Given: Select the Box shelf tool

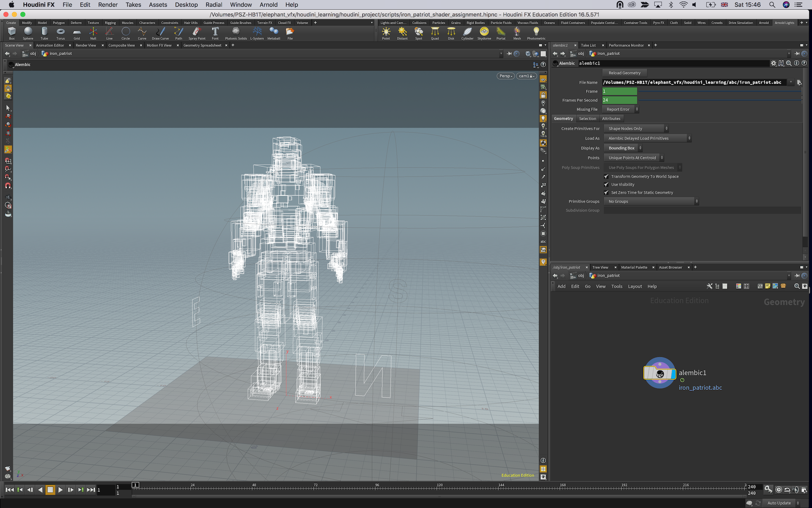Looking at the screenshot, I should (x=12, y=33).
